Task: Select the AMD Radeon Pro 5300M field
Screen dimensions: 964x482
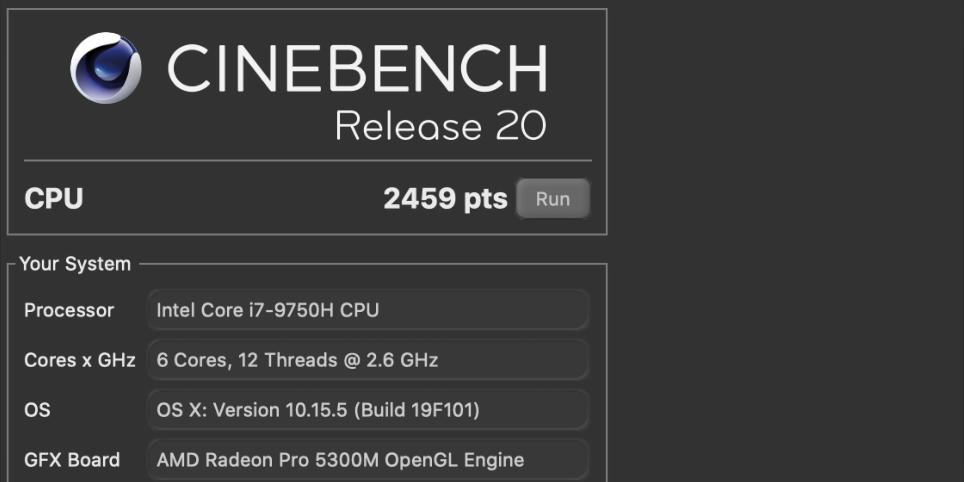Action: 367,460
